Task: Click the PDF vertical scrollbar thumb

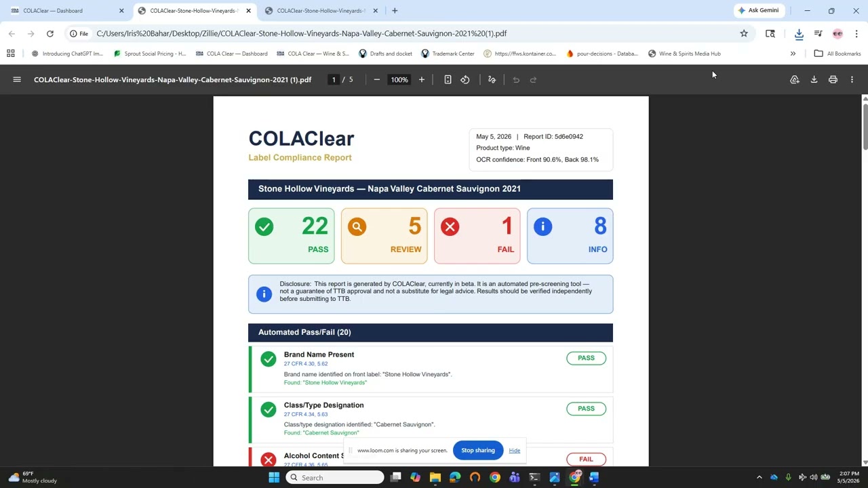Action: (x=865, y=126)
